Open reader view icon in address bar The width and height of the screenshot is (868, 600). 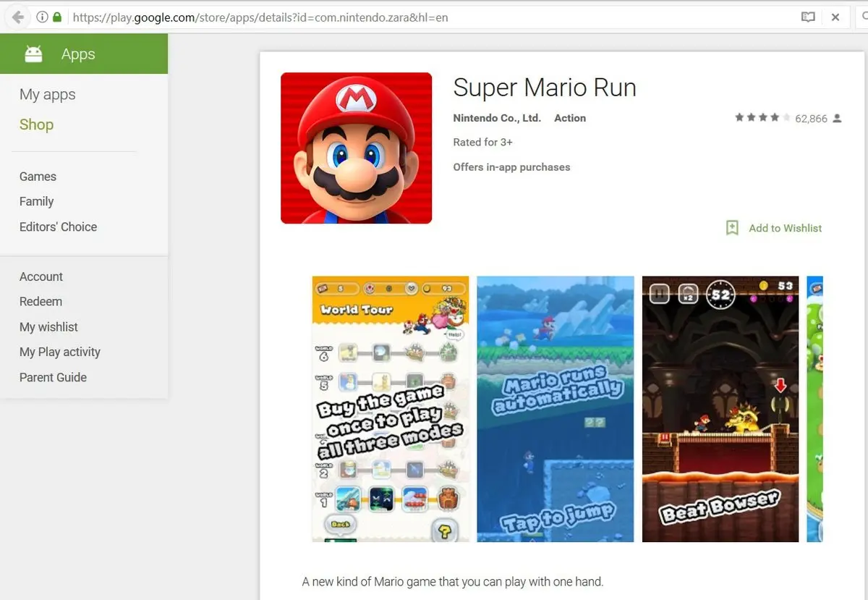click(808, 17)
